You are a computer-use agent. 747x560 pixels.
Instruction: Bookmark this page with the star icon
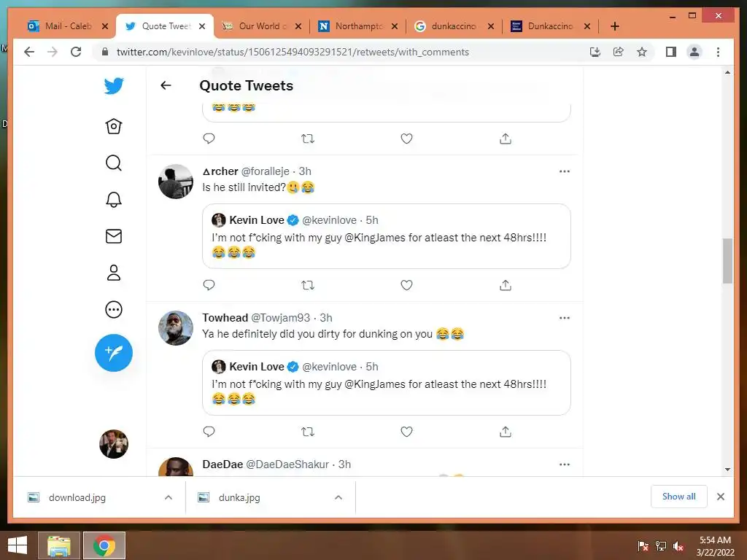tap(642, 52)
